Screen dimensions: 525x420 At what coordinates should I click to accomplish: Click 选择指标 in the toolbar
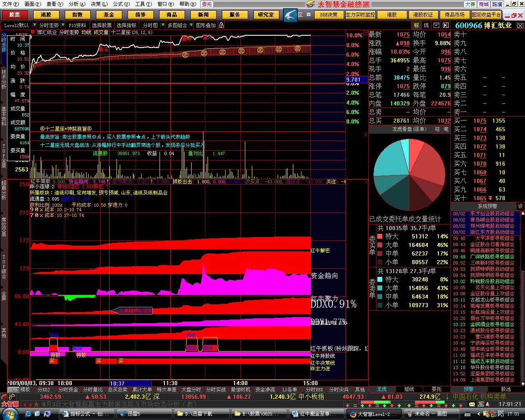(x=126, y=25)
